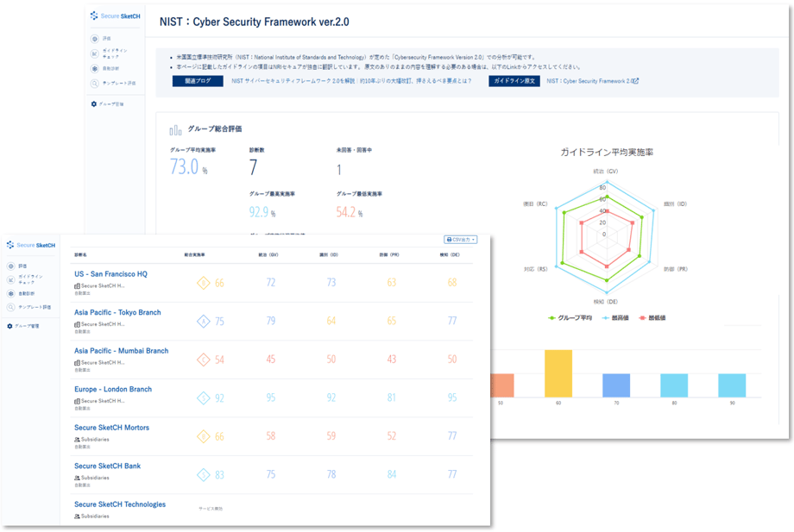Click the ガイドライン原文 button
794x532 pixels.
(x=514, y=81)
